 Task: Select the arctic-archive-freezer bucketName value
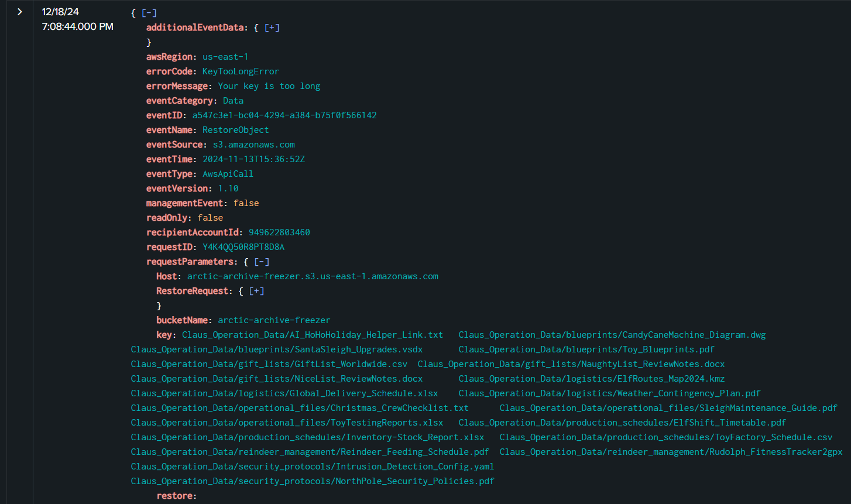(x=274, y=320)
